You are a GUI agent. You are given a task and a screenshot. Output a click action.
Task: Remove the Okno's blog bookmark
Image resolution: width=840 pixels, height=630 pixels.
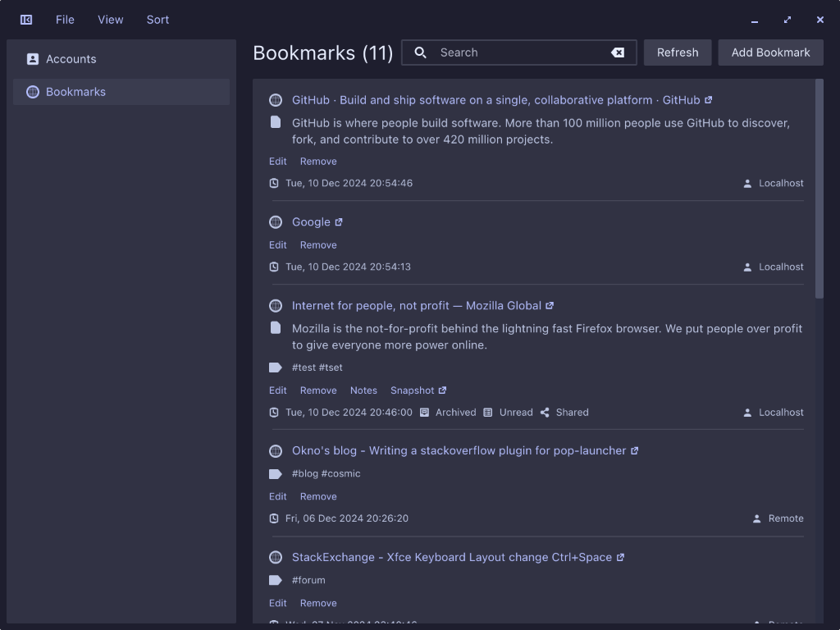(x=318, y=496)
